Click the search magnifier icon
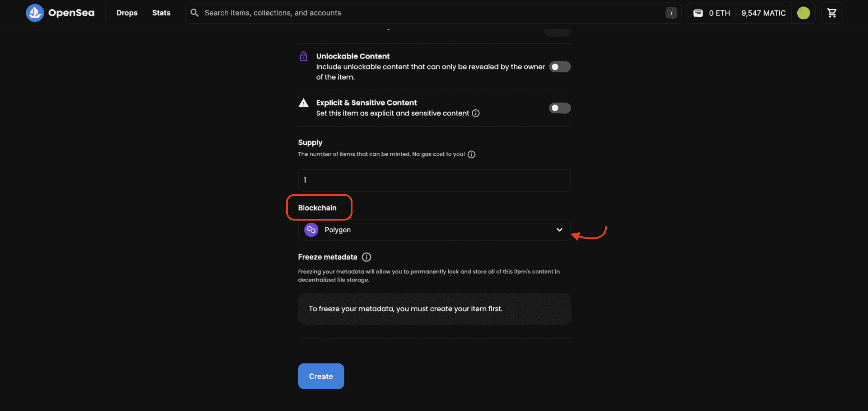The image size is (868, 411). point(194,13)
